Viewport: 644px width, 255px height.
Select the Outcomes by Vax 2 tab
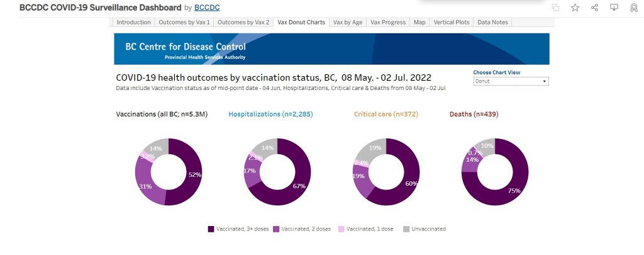point(243,22)
